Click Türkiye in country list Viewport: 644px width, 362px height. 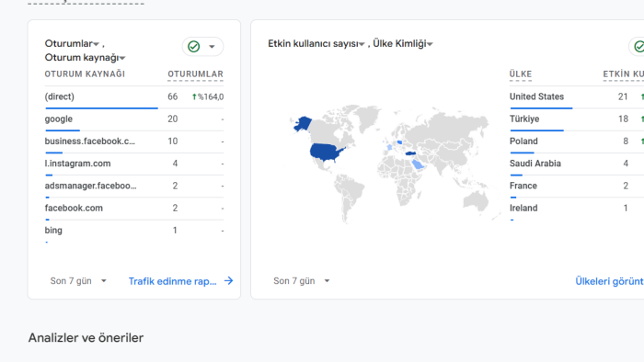[524, 119]
